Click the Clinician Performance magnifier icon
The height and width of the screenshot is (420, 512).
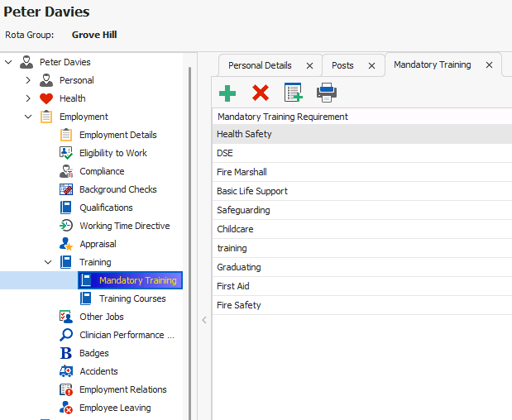(66, 335)
